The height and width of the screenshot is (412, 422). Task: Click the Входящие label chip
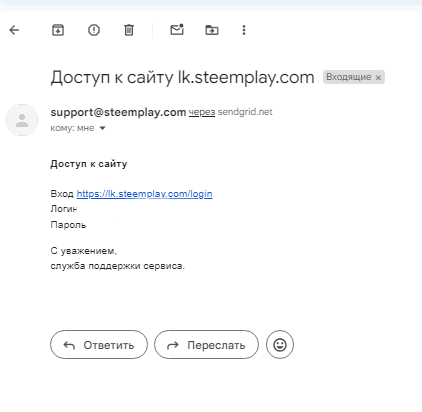(349, 77)
